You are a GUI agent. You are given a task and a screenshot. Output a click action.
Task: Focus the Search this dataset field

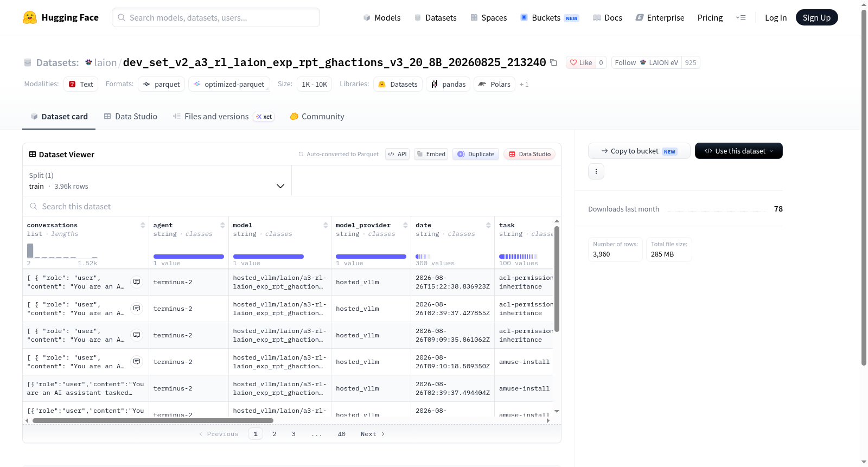point(292,207)
